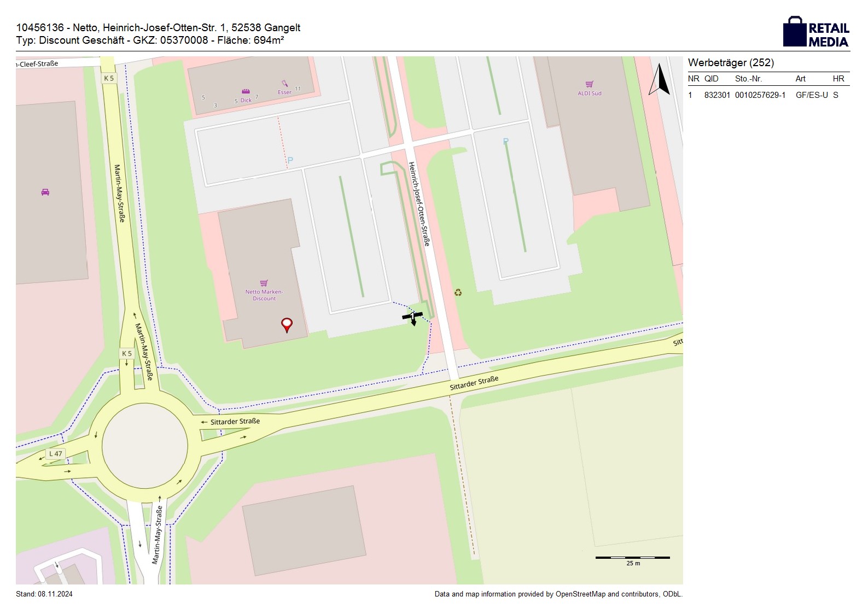Viewport: 868px width, 614px height.
Task: Click the Werbeträger (252) heading
Action: [731, 63]
